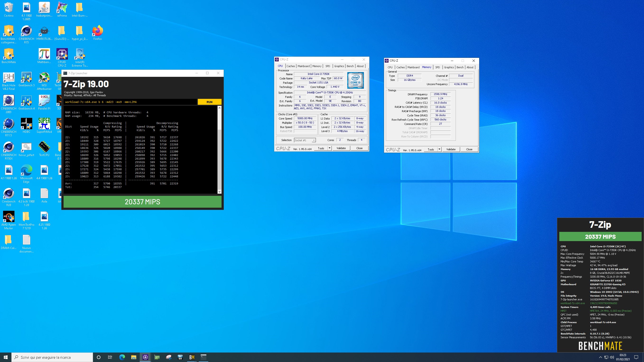
Task: Open Geekbench 3 desktop shortcut
Action: point(27,79)
